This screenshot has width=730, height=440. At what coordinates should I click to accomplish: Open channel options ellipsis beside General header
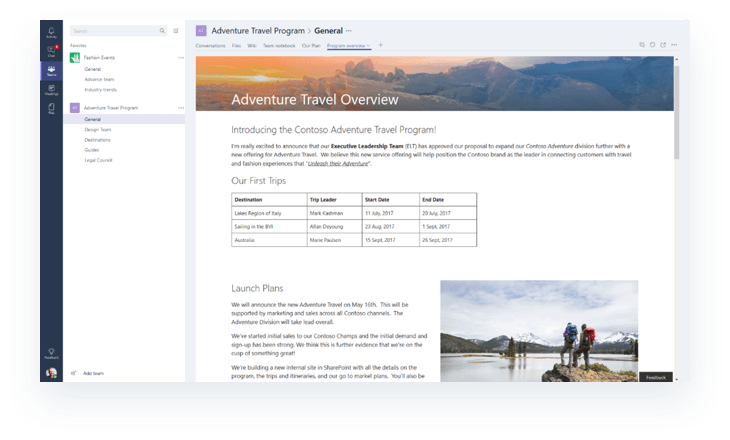click(349, 31)
